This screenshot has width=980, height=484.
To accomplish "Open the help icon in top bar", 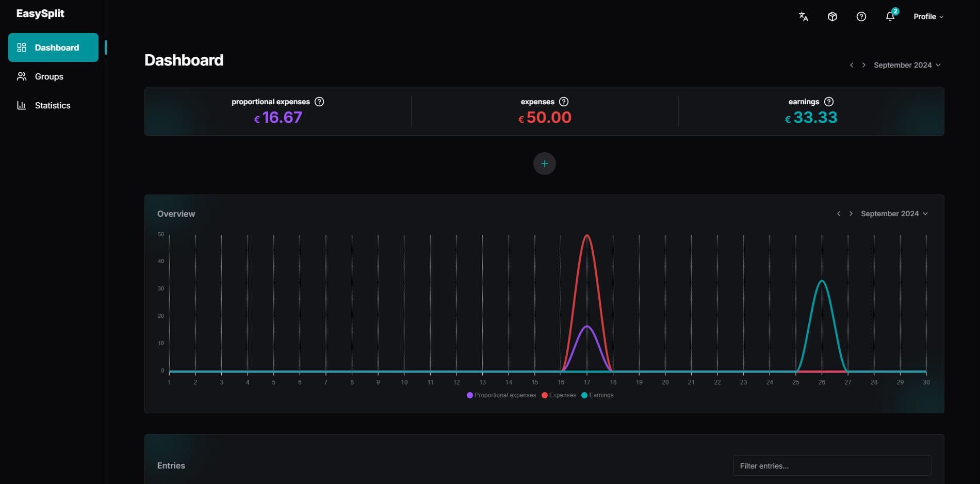I will click(861, 17).
